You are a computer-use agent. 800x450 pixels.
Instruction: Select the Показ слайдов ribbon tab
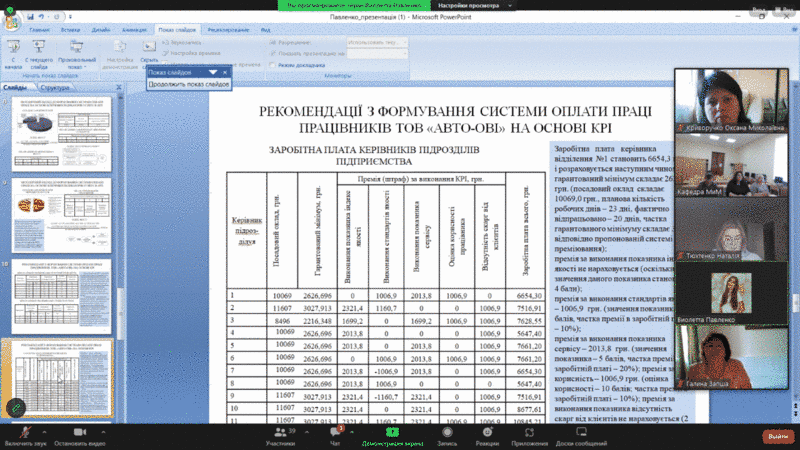coord(177,30)
